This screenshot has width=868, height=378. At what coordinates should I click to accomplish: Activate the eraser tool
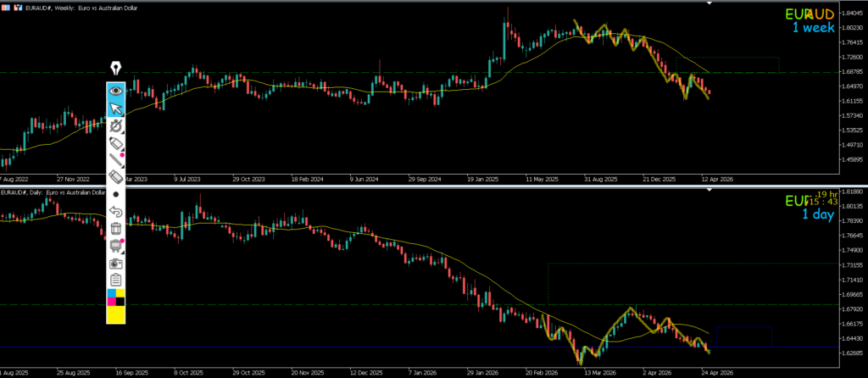point(116,176)
